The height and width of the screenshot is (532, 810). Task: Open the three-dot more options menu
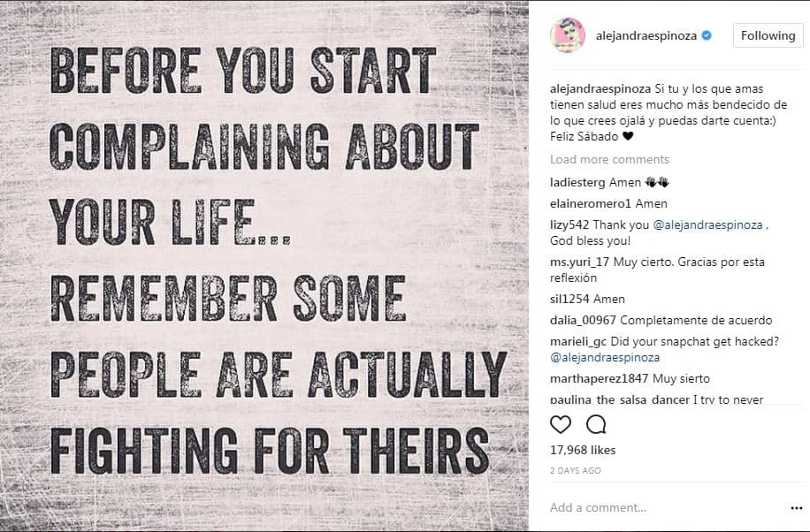[796, 508]
